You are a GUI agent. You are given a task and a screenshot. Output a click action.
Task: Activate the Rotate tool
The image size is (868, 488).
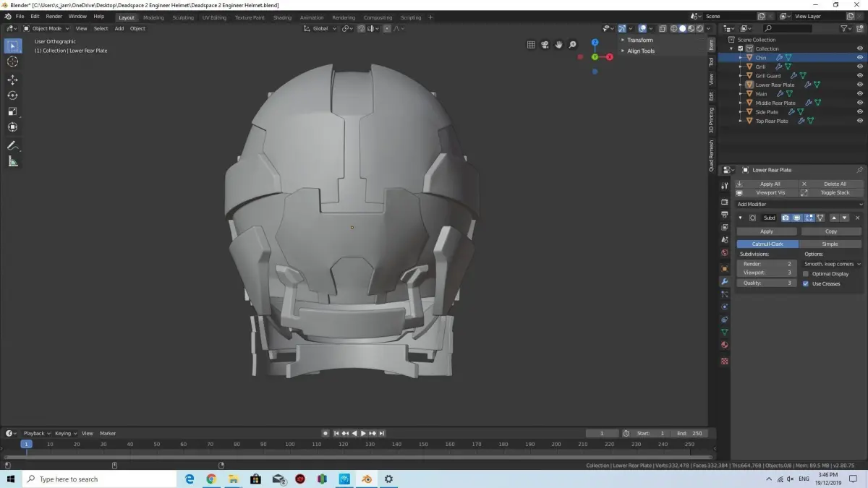(x=12, y=95)
